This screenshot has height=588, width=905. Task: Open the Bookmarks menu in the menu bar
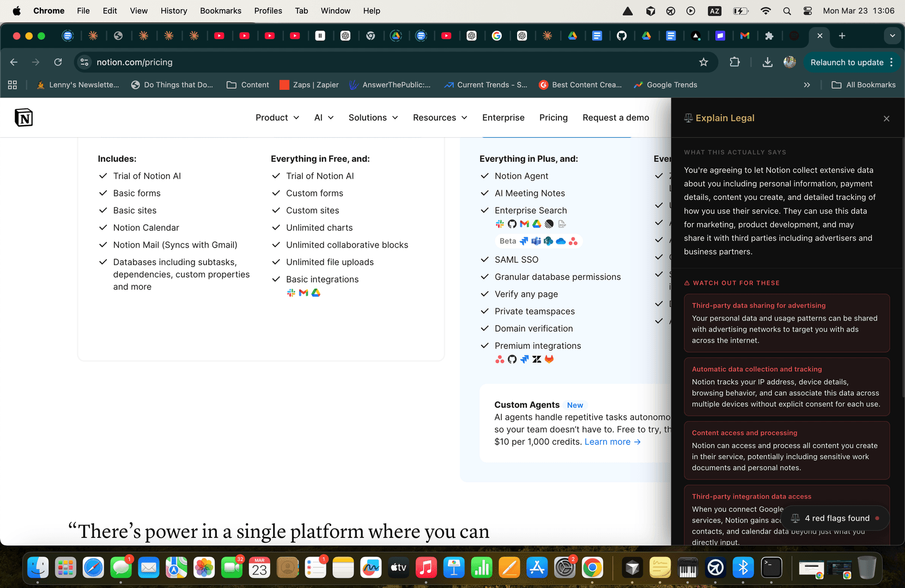[220, 11]
